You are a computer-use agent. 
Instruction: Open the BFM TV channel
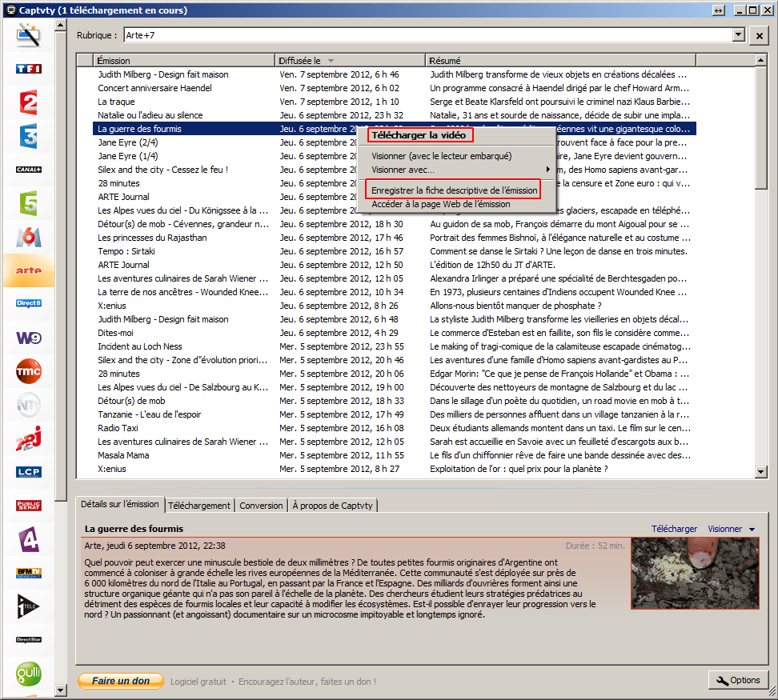(x=28, y=573)
